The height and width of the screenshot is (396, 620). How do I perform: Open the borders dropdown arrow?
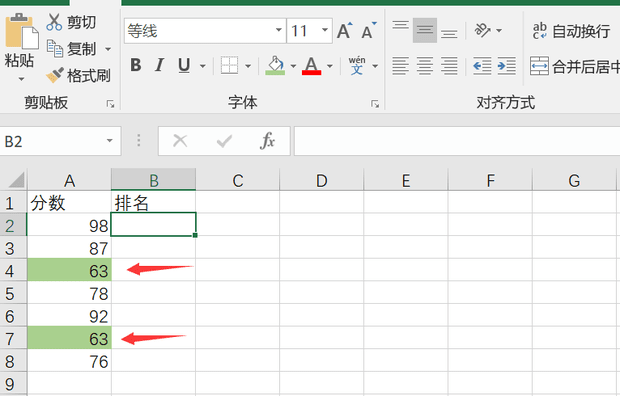pos(248,66)
